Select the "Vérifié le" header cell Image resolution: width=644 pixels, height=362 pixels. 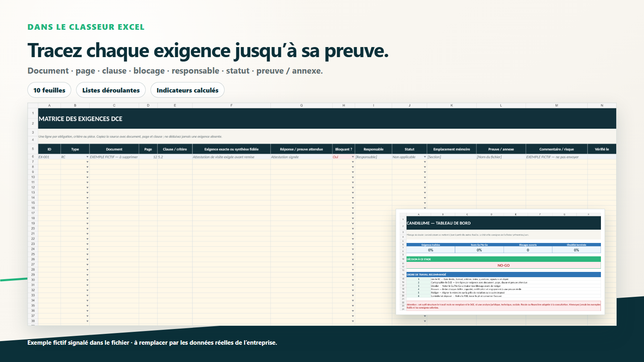[602, 149]
